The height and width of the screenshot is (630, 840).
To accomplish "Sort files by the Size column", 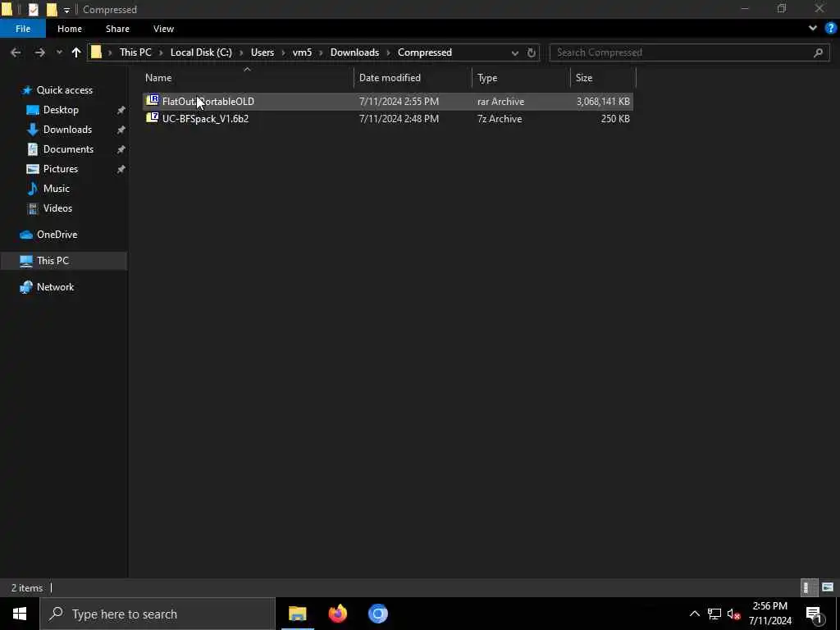I will coord(584,78).
